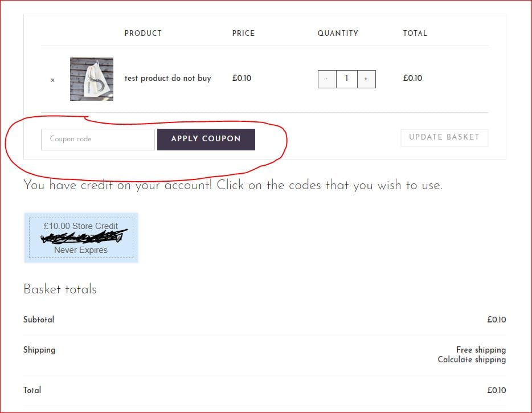Focus the quantity number field
Screen dimensions: 532x413
346,79
